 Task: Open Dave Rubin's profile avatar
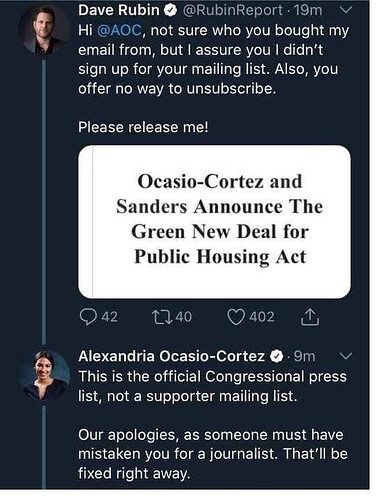coord(43,30)
